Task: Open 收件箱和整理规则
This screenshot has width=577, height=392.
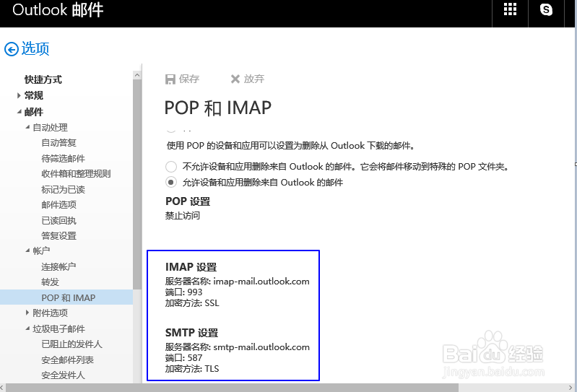Action: point(76,174)
